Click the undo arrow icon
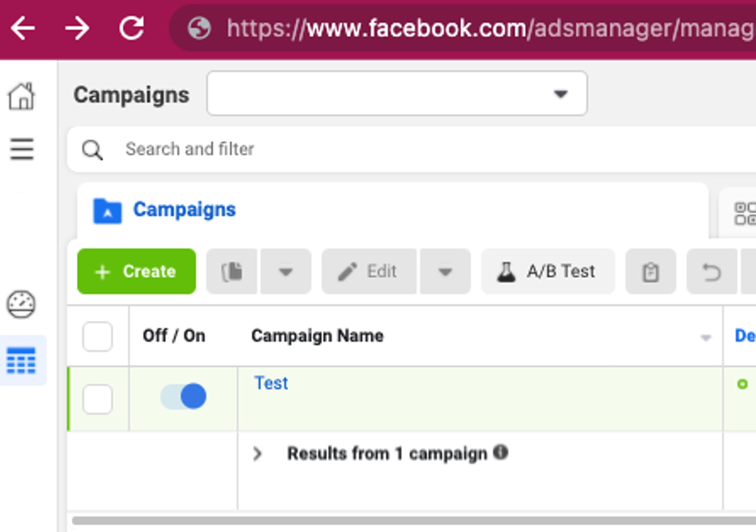The image size is (756, 532). 712,272
